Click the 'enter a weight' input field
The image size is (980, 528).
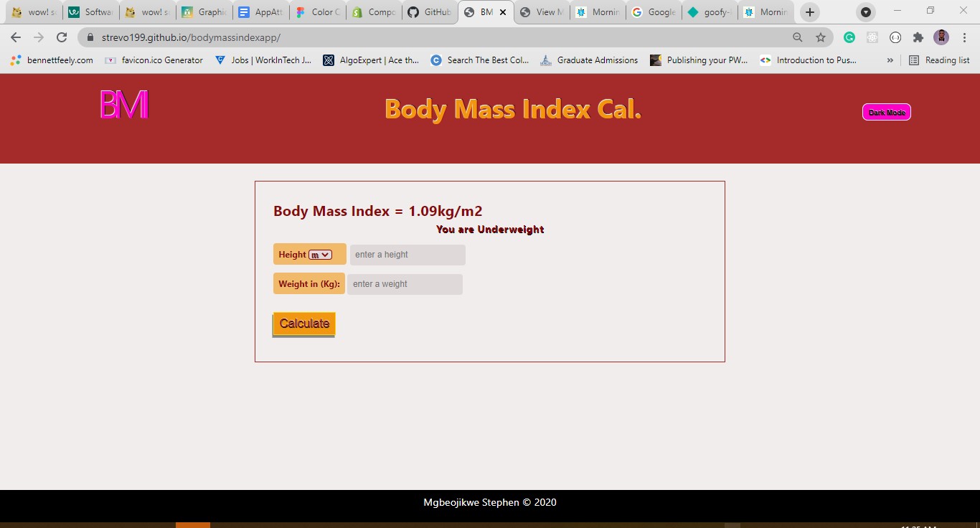(405, 284)
